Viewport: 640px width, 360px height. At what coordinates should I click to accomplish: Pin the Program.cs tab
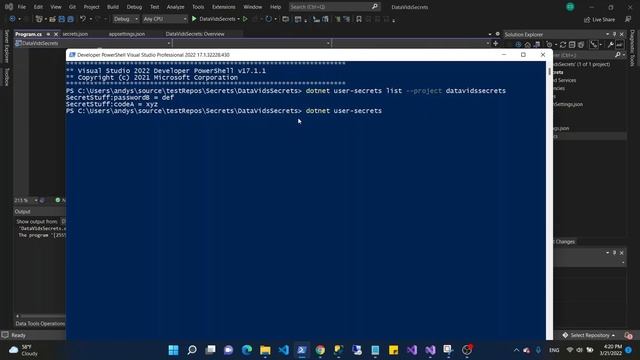click(48, 34)
